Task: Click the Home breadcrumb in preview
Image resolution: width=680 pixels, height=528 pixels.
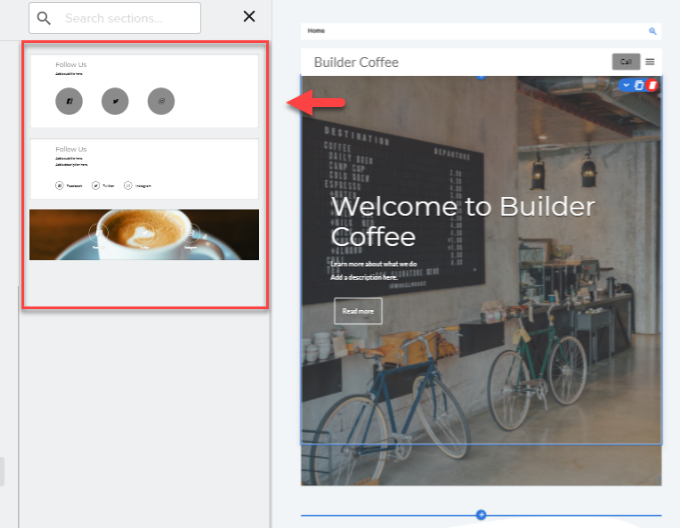Action: (x=316, y=31)
